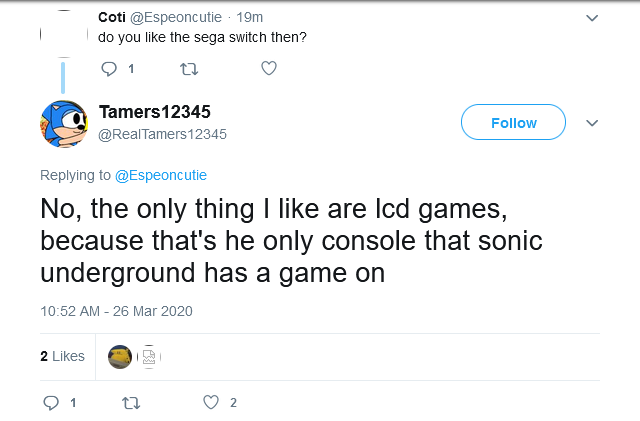This screenshot has width=640, height=421.
Task: View the 2 Likes list
Action: 62,356
